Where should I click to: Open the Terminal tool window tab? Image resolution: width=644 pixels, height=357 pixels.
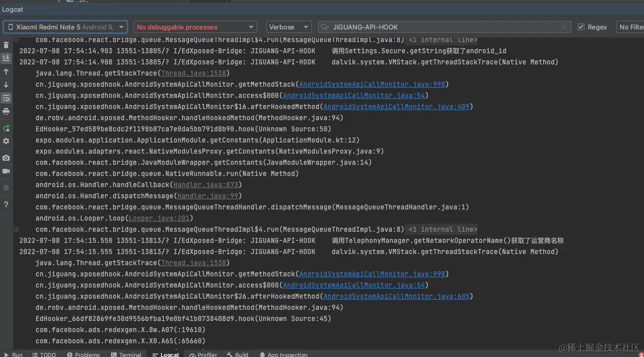tap(126, 354)
